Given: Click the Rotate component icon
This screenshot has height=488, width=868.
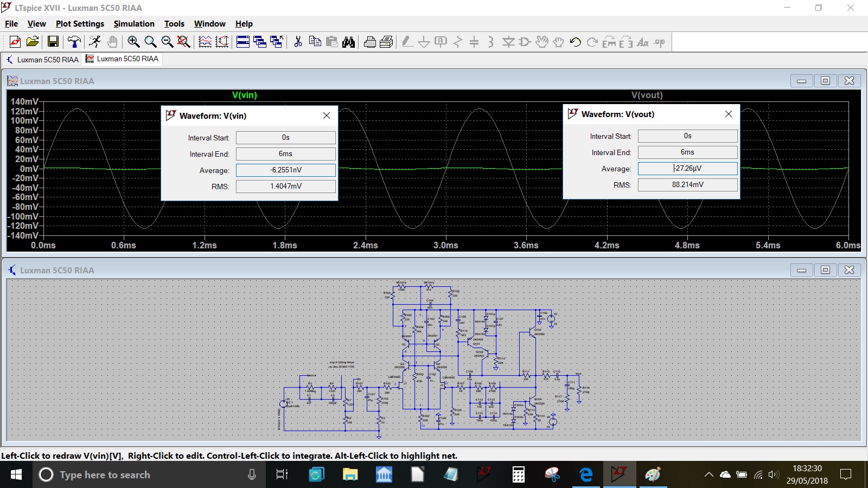Looking at the screenshot, I should click(x=609, y=42).
